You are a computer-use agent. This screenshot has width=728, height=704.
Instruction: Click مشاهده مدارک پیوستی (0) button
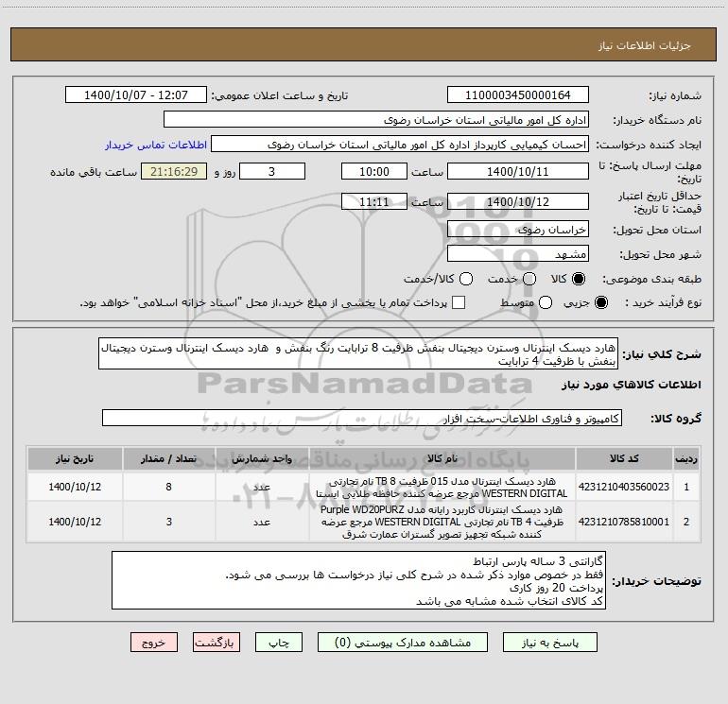(403, 643)
